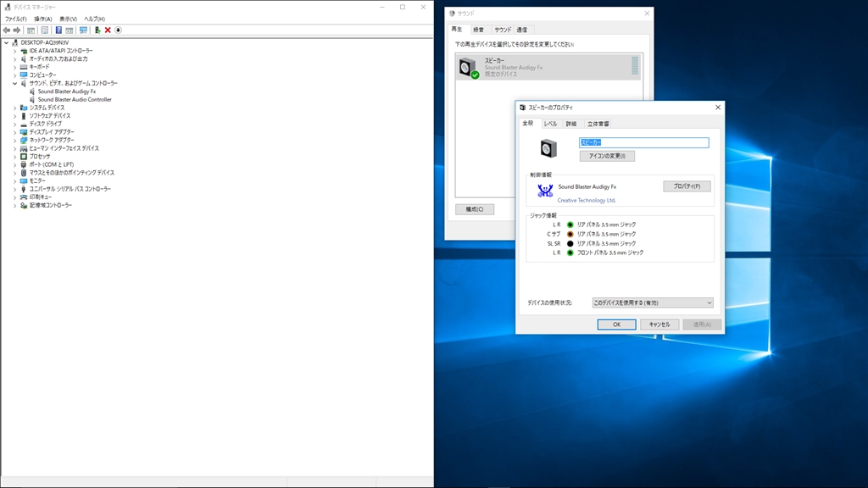
Task: Open the device usage dropdown
Action: [x=652, y=302]
